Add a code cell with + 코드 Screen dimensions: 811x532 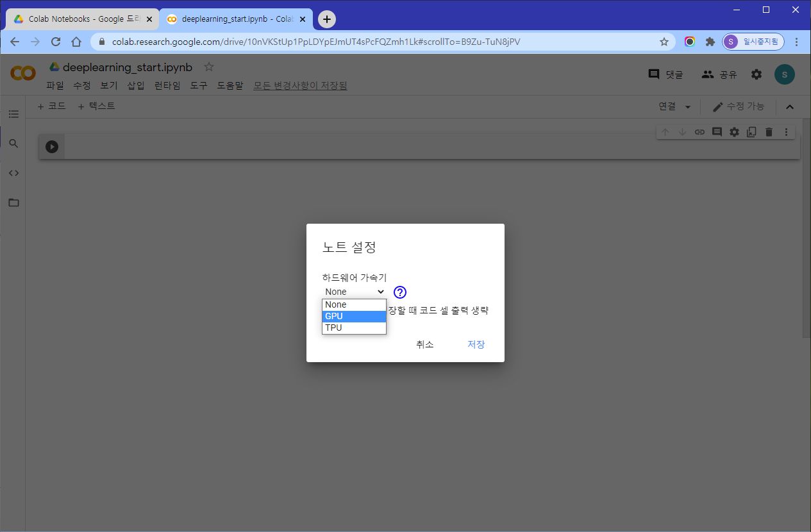(x=51, y=106)
